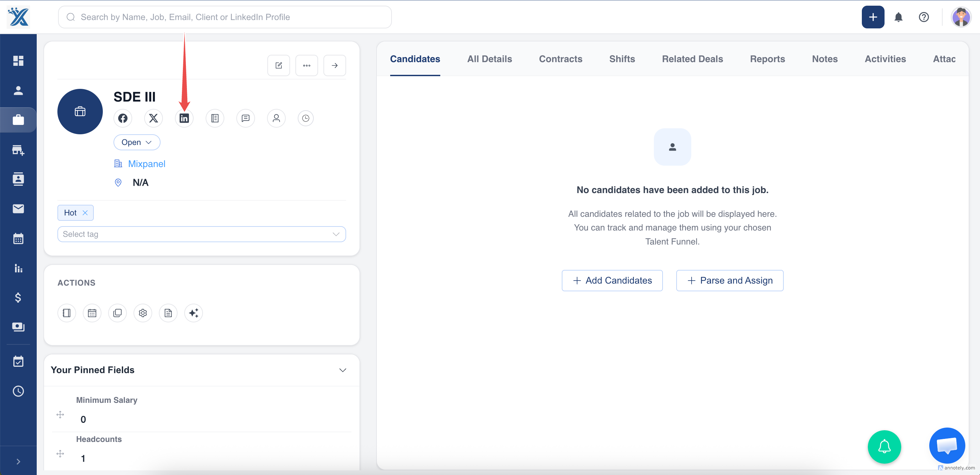980x475 pixels.
Task: Open the blue chat support bubble
Action: 947,445
